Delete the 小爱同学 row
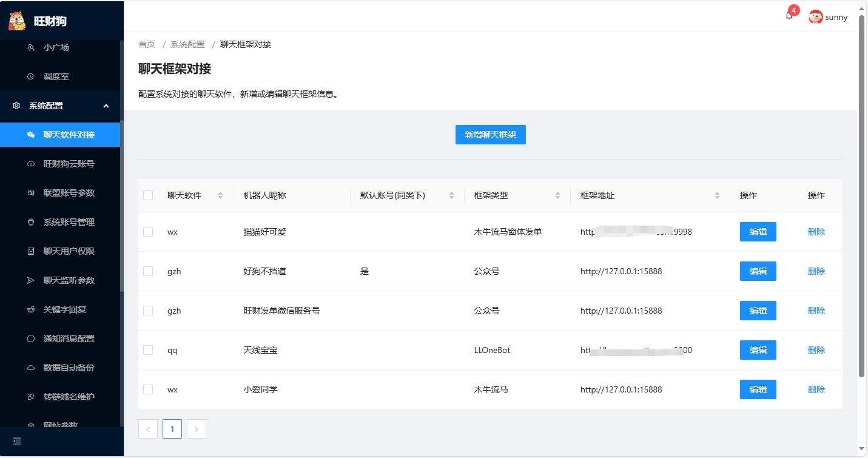 (x=816, y=389)
